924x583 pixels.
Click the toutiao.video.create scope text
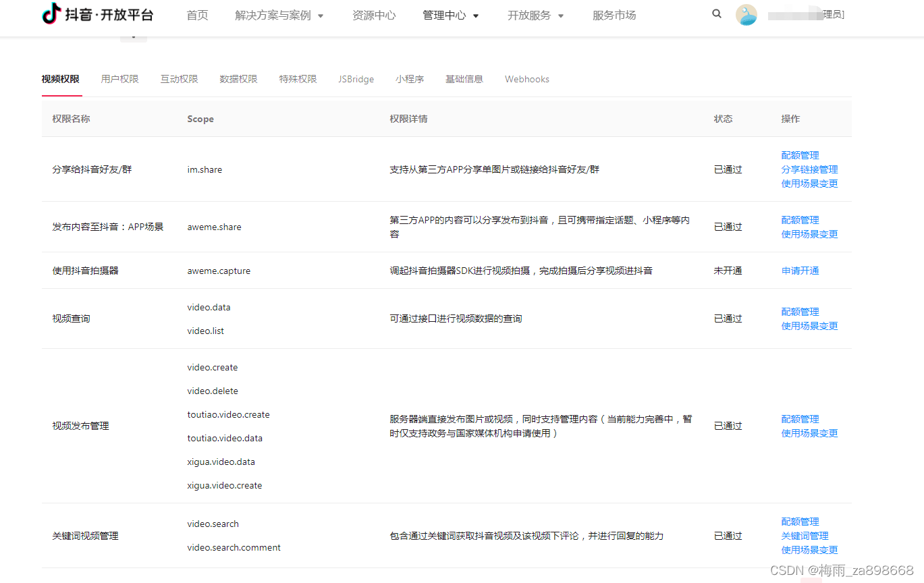[228, 414]
